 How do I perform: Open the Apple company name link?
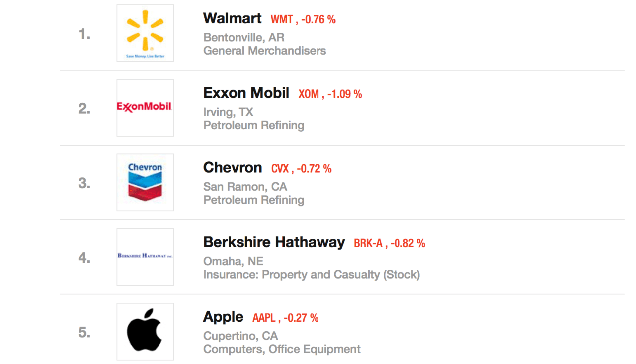point(223,317)
